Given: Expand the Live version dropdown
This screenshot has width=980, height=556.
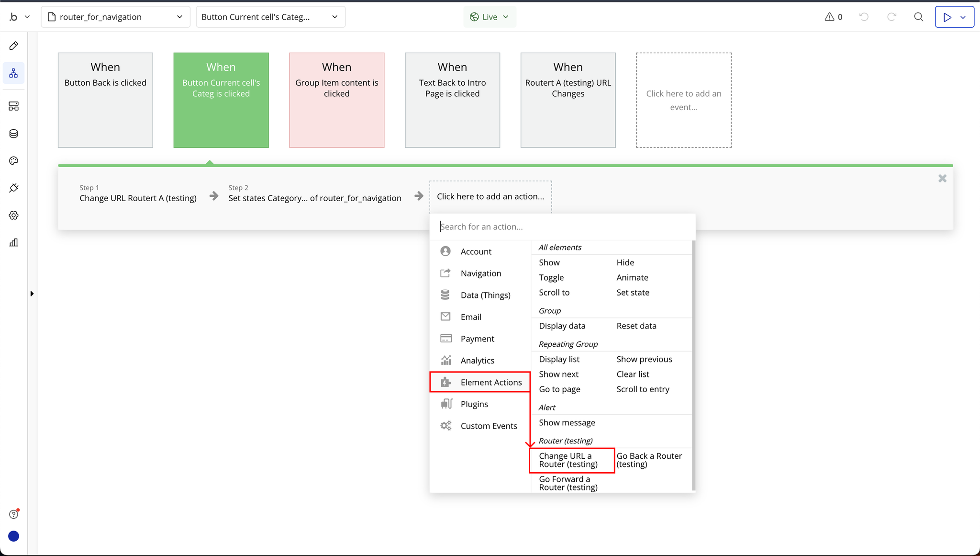Looking at the screenshot, I should pyautogui.click(x=490, y=17).
